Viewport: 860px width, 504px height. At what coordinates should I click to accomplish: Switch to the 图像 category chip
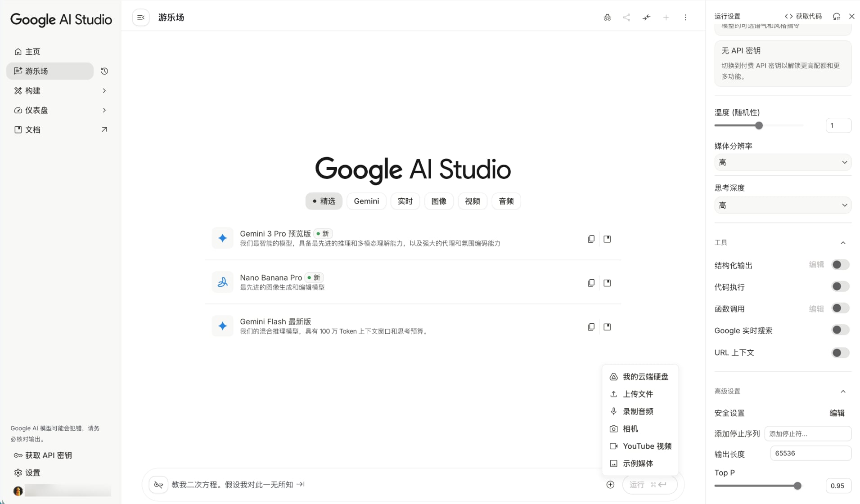point(439,201)
